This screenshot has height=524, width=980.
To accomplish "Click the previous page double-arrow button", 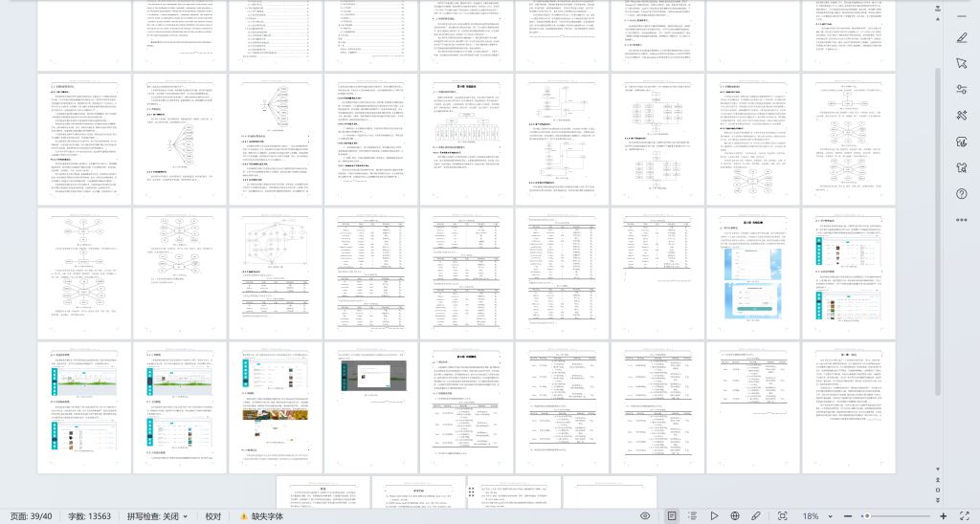I will tap(938, 480).
